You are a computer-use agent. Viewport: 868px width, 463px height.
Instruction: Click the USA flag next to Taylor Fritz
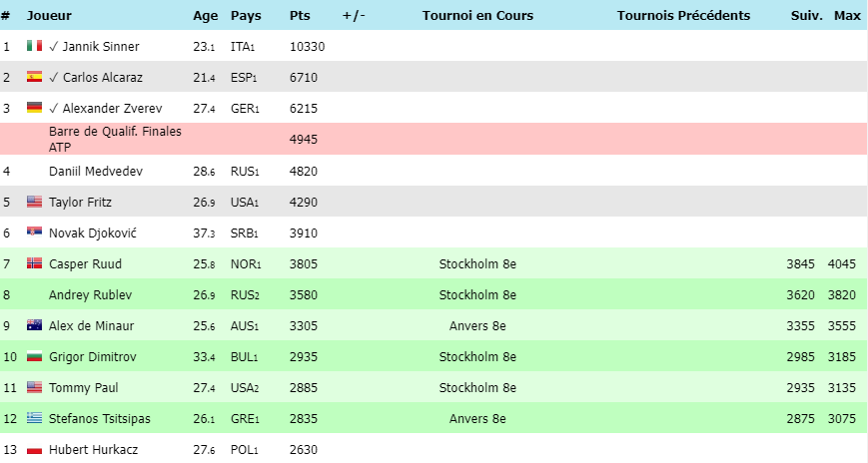coord(34,202)
